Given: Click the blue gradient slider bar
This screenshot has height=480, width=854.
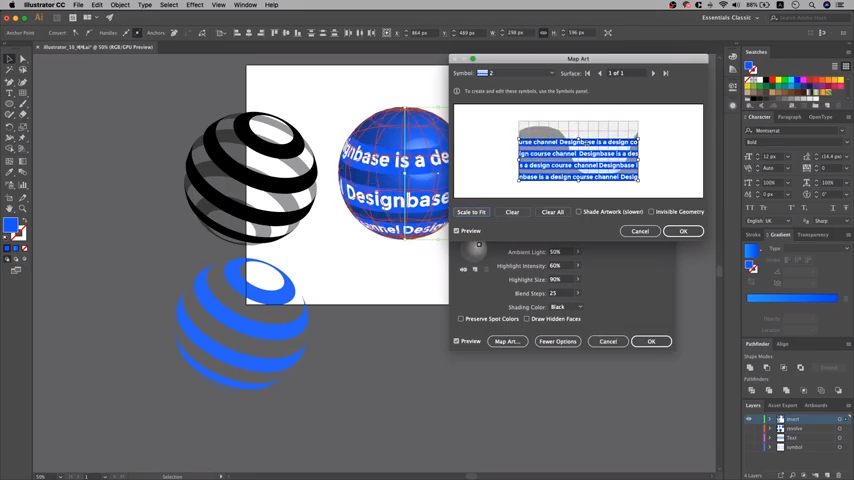Looking at the screenshot, I should (x=792, y=298).
